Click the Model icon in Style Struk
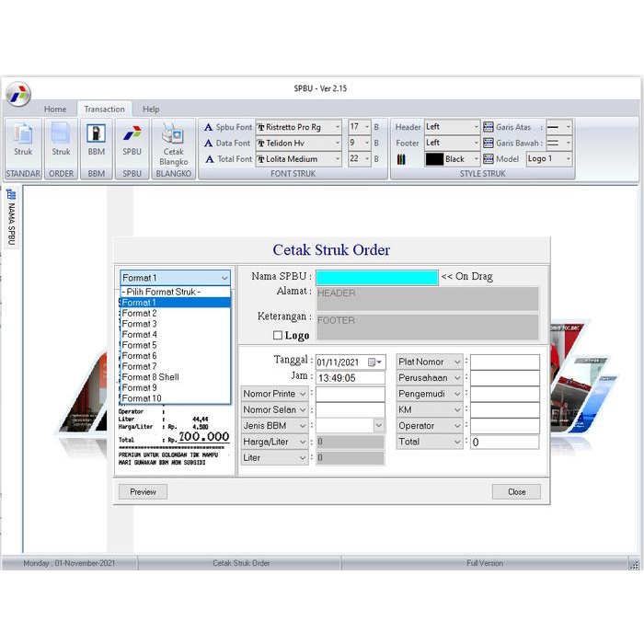This screenshot has height=644, width=644. [488, 158]
